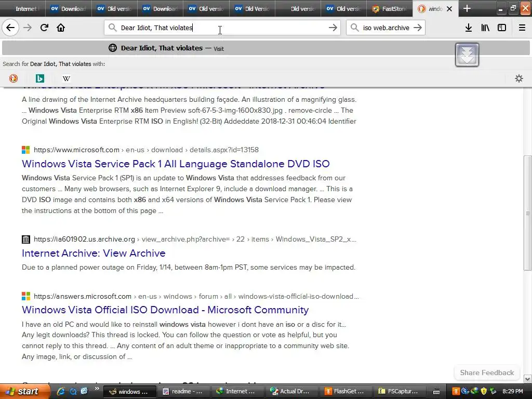Click the Share Feedback button

[x=487, y=373]
